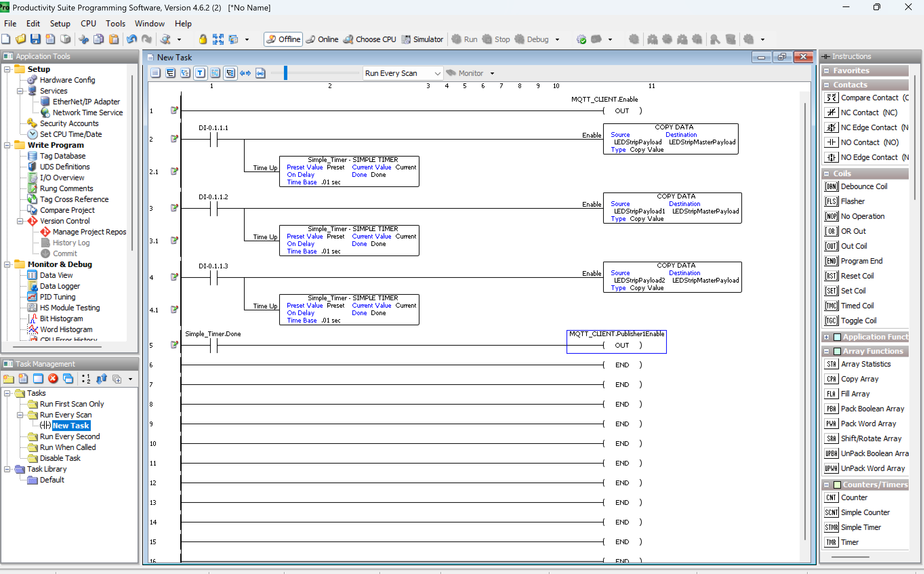
Task: Toggle the T tag display button in ladder toolbar
Action: click(200, 73)
